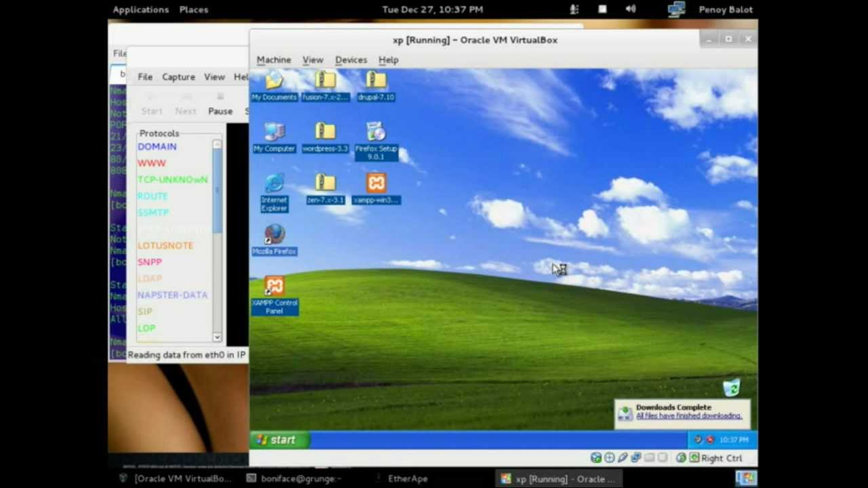Select the drupal-7.10 zip folder icon
The height and width of the screenshot is (488, 868).
(376, 86)
